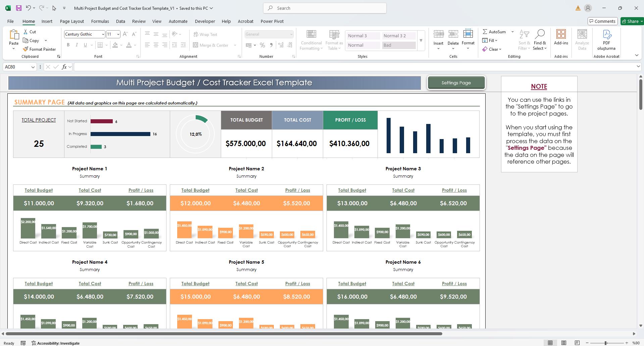This screenshot has height=346, width=644.
Task: Open the General number format dropdown
Action: tap(291, 34)
